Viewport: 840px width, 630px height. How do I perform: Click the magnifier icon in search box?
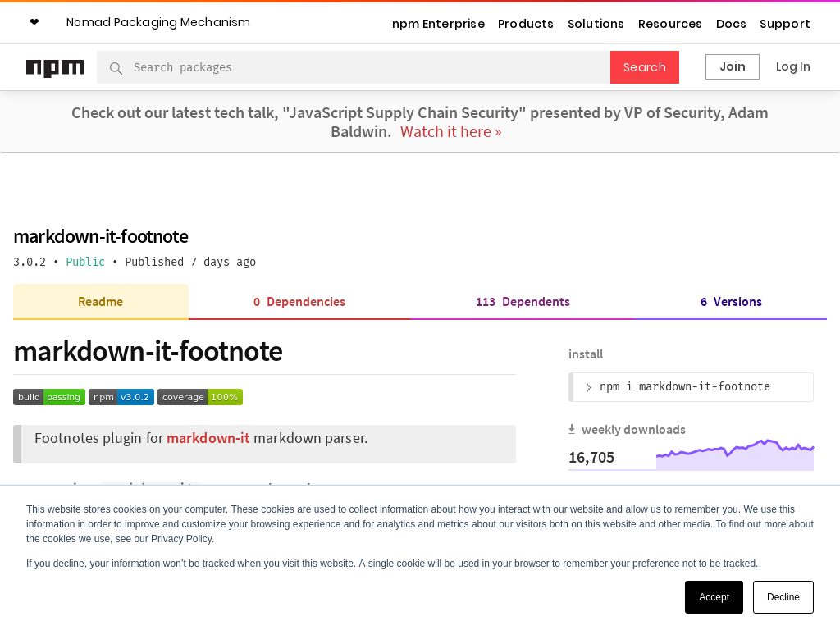tap(116, 68)
